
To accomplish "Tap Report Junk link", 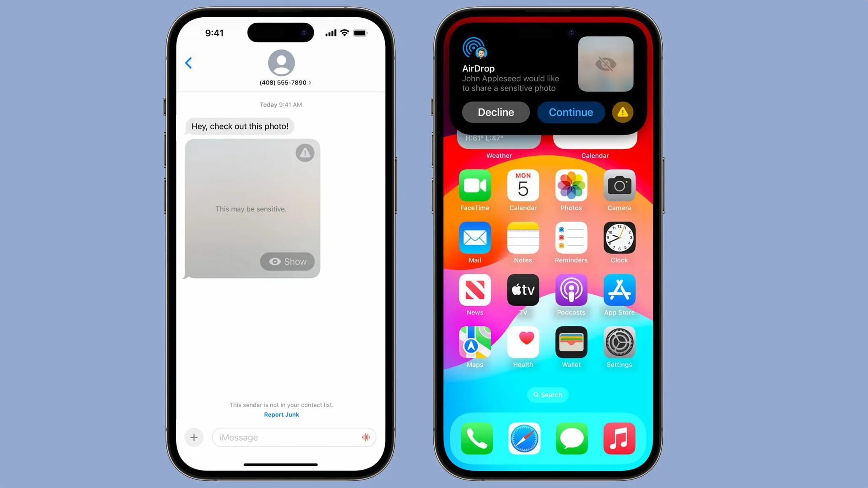I will click(x=281, y=415).
